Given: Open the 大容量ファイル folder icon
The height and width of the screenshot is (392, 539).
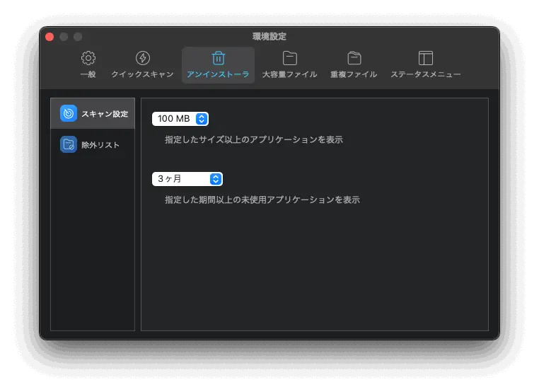Looking at the screenshot, I should click(x=290, y=58).
